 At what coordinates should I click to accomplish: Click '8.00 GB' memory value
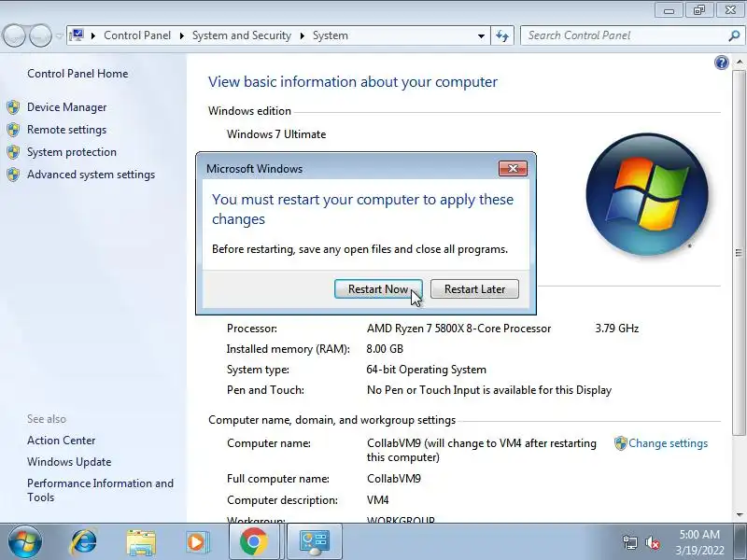pos(385,349)
